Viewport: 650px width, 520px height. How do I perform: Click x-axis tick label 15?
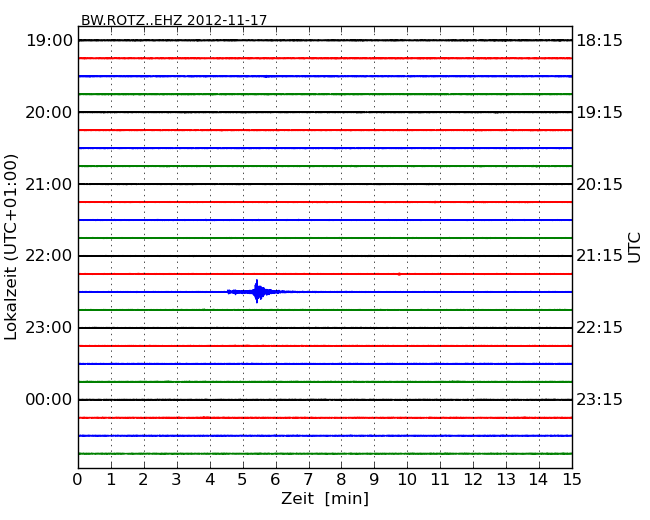pyautogui.click(x=572, y=479)
